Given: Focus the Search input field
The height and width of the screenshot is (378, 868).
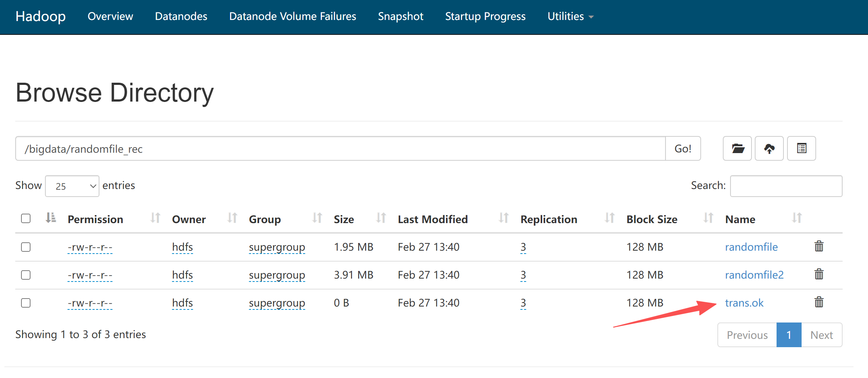Looking at the screenshot, I should point(786,186).
